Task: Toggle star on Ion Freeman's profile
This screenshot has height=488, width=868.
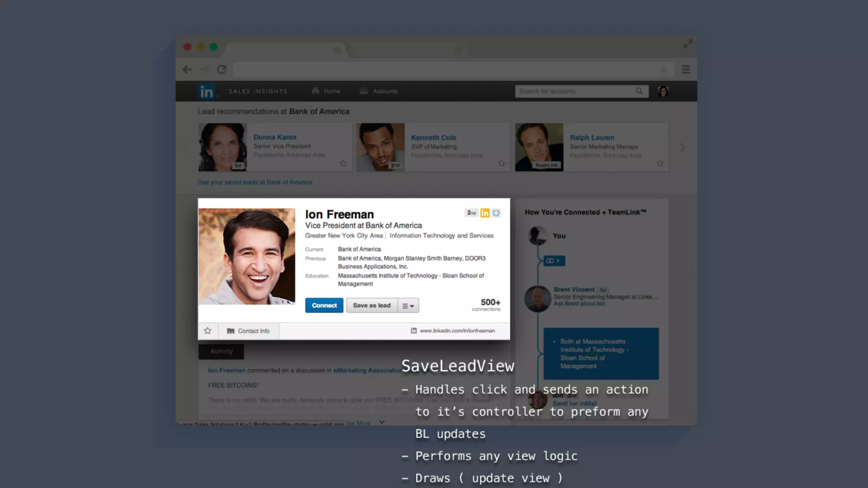Action: click(x=208, y=331)
